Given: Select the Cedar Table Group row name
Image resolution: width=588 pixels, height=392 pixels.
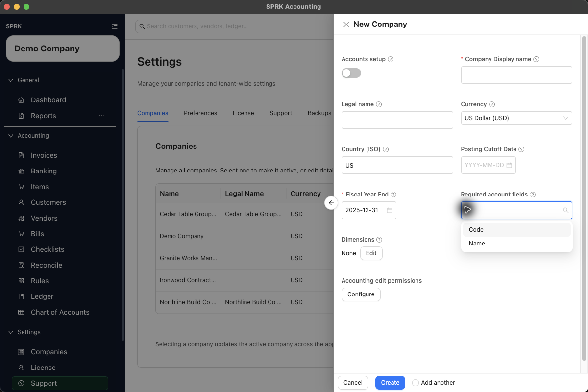Looking at the screenshot, I should tap(188, 214).
